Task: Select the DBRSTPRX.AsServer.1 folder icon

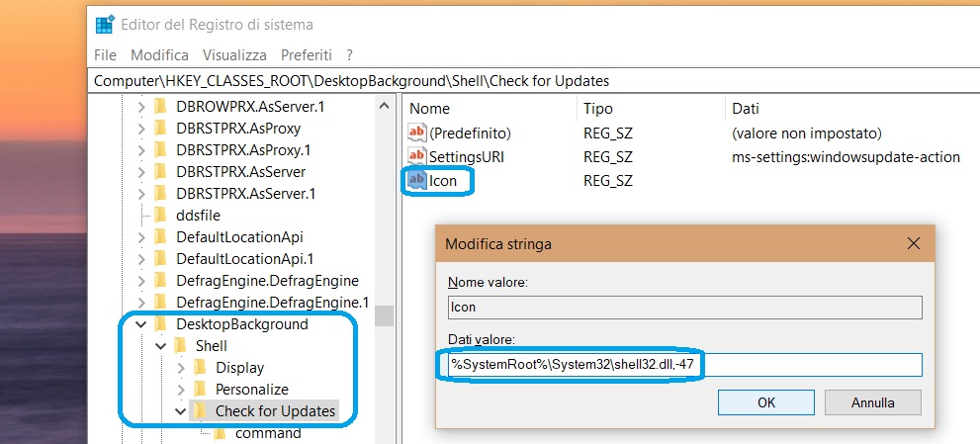Action: coord(160,194)
